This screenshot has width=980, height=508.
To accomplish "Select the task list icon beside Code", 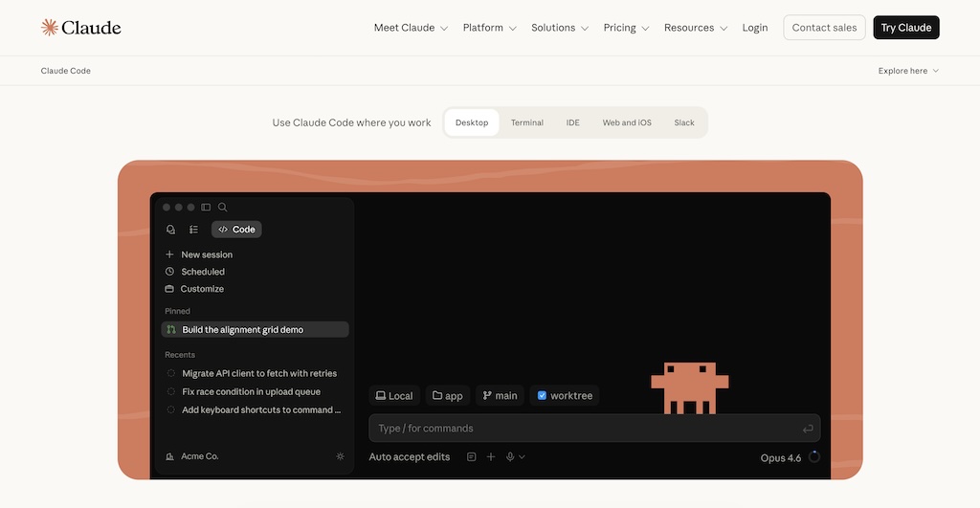I will pos(193,230).
